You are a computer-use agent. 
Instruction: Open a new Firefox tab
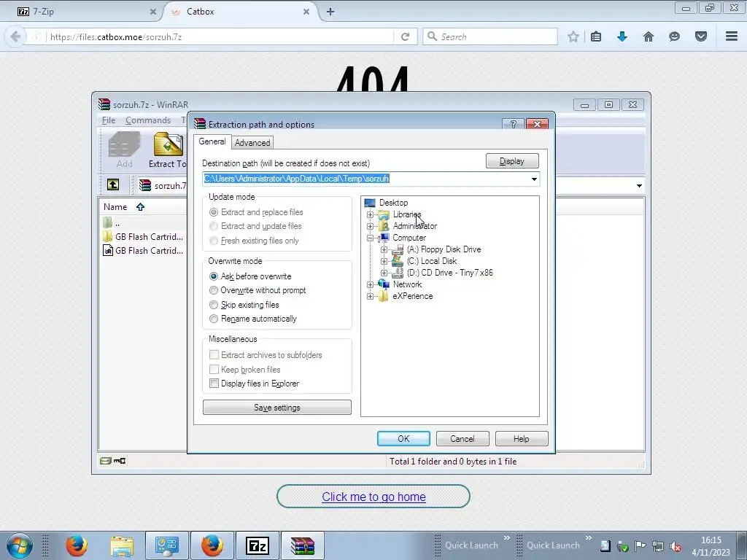pyautogui.click(x=330, y=12)
